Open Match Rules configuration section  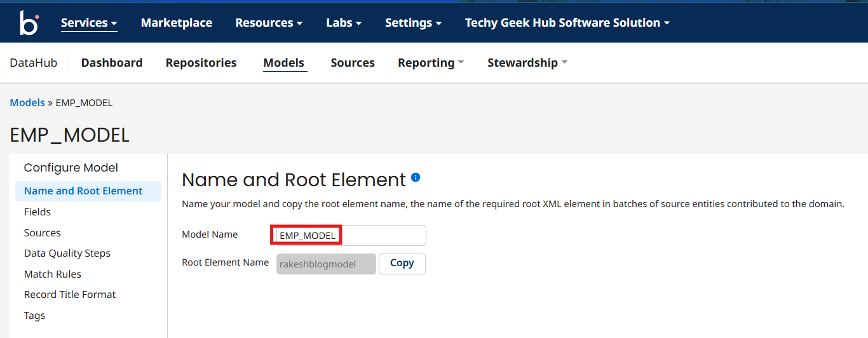pos(53,274)
